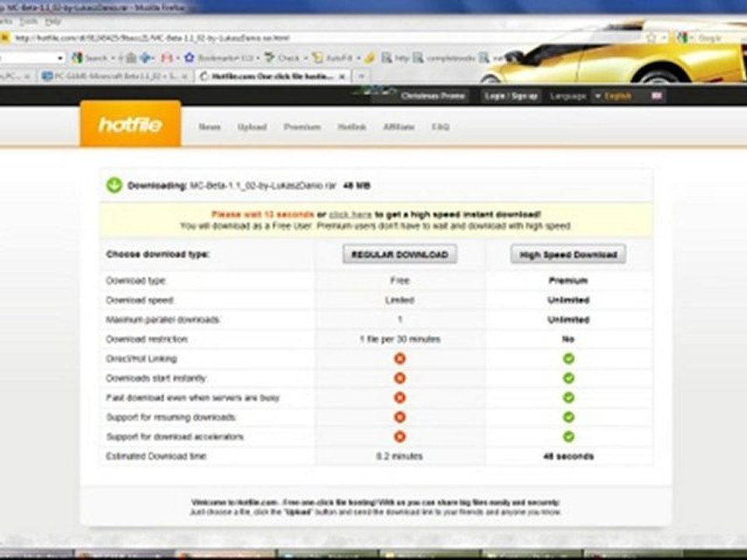Click the 'Choose download type:' label
Image resolution: width=747 pixels, height=560 pixels.
pos(158,254)
